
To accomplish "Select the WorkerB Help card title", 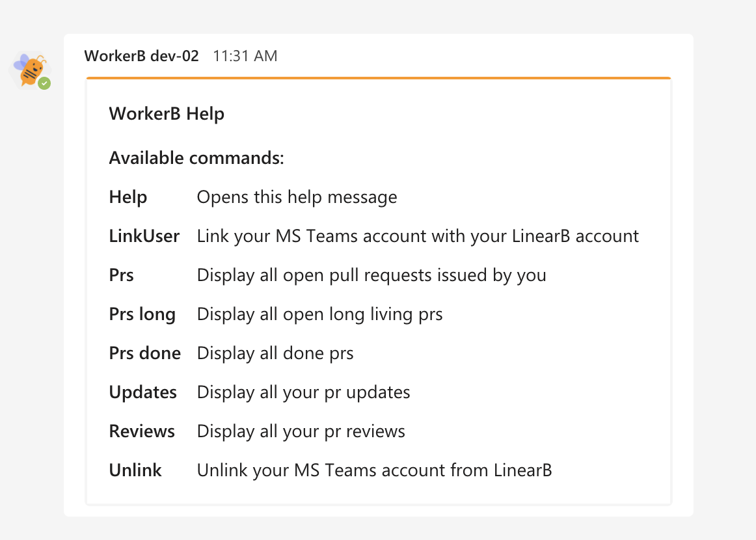I will tap(167, 114).
